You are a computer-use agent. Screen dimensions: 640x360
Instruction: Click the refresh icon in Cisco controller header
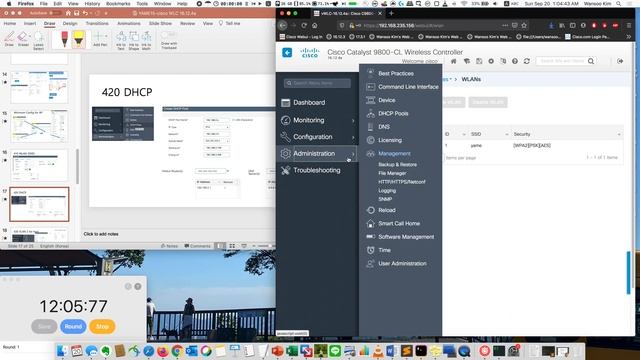[527, 61]
